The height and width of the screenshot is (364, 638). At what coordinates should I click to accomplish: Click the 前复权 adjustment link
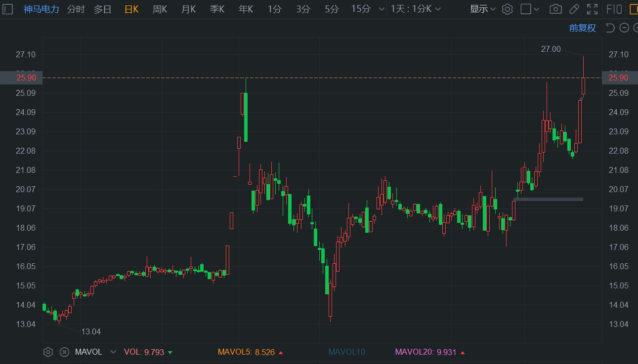tap(582, 28)
